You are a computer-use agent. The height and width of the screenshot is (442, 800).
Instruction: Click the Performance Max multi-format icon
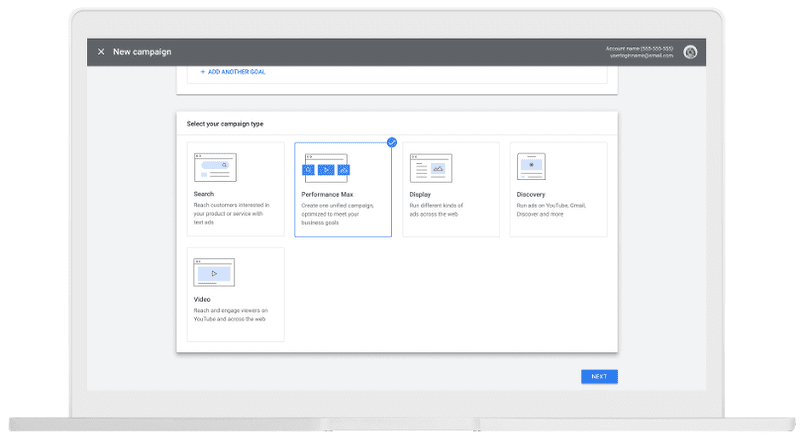[x=327, y=168]
